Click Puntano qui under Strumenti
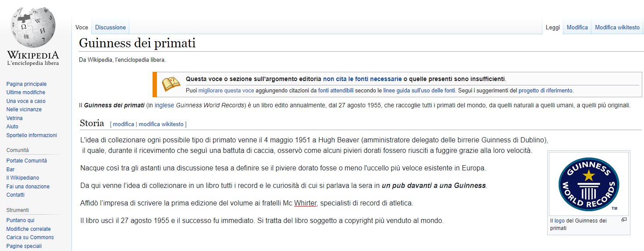Screen dimensions: 644x251 (20, 220)
